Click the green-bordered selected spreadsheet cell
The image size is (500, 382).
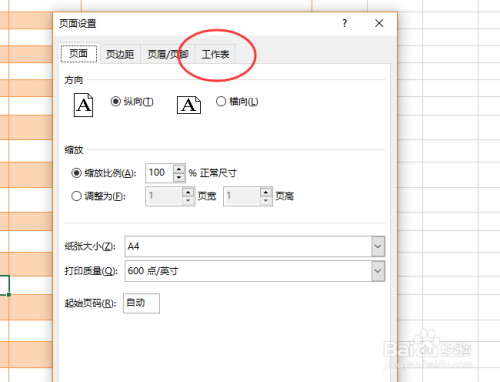coord(4,285)
